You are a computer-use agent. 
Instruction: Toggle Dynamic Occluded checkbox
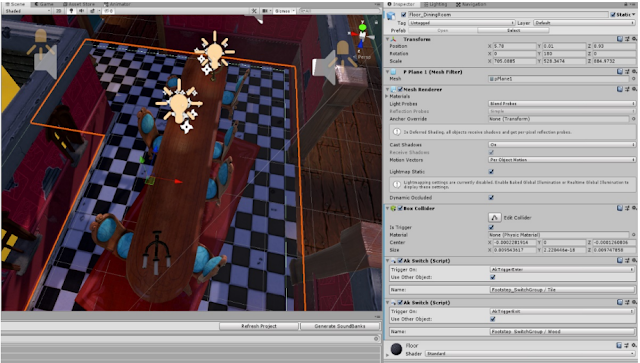[491, 198]
